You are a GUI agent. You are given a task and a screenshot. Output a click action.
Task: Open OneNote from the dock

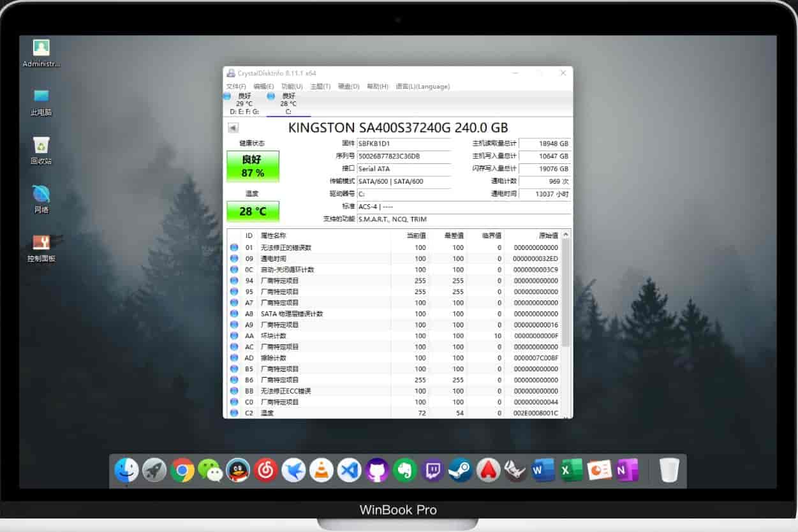(x=628, y=471)
